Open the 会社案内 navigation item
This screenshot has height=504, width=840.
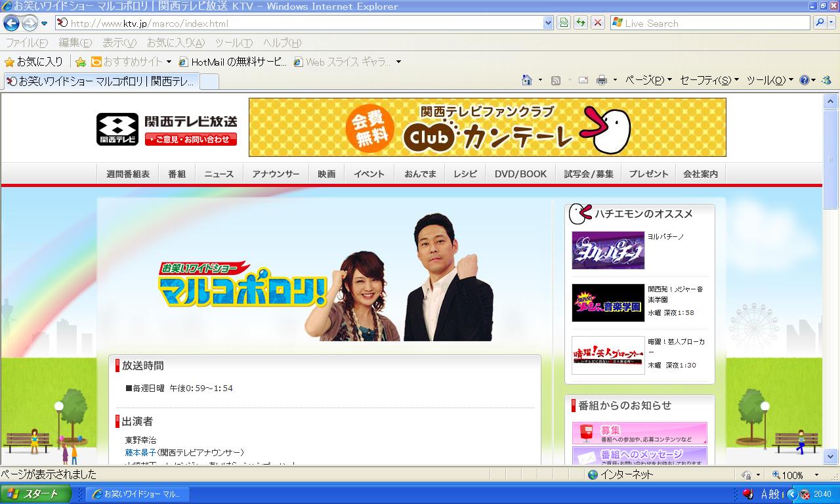tap(700, 174)
